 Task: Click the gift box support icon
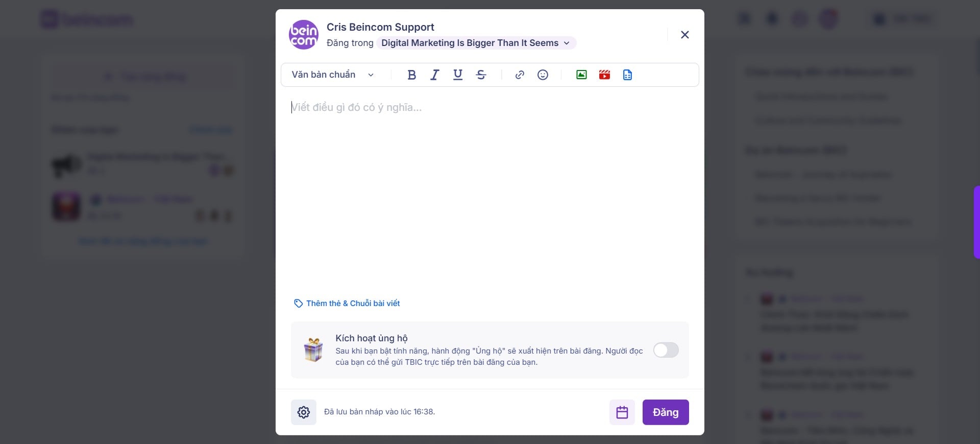point(313,350)
